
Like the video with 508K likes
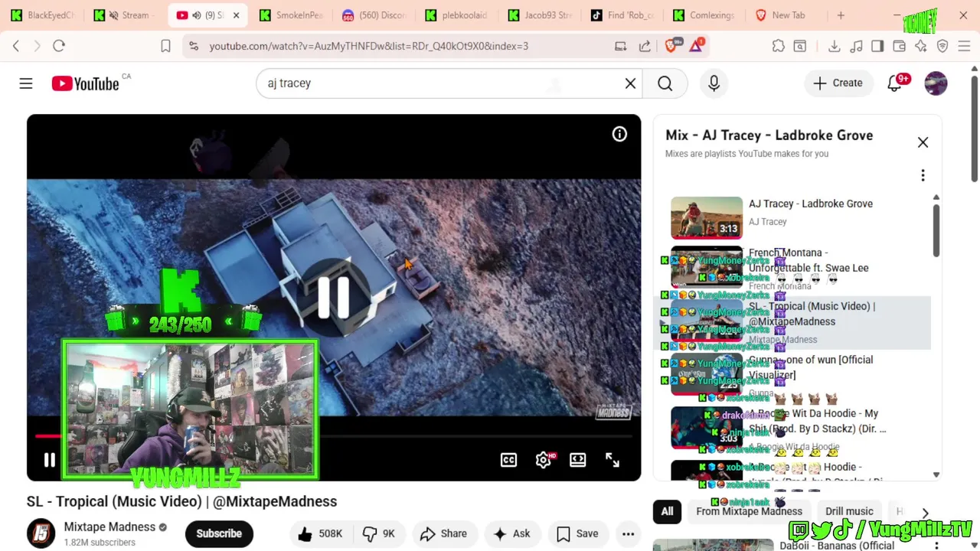click(x=320, y=534)
